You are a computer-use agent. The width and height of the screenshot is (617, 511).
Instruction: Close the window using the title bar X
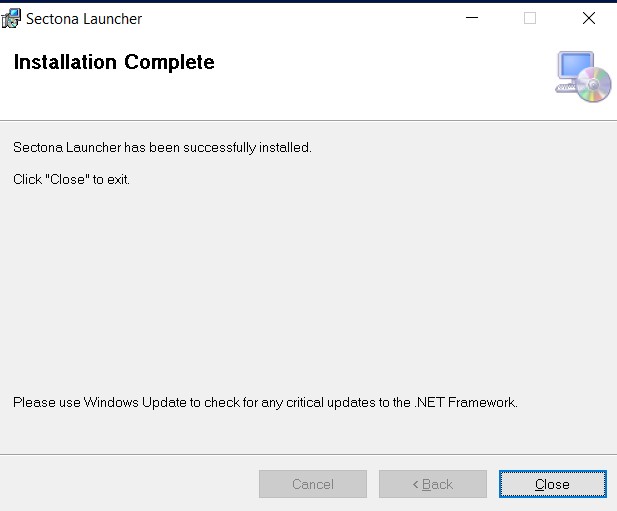coord(589,18)
